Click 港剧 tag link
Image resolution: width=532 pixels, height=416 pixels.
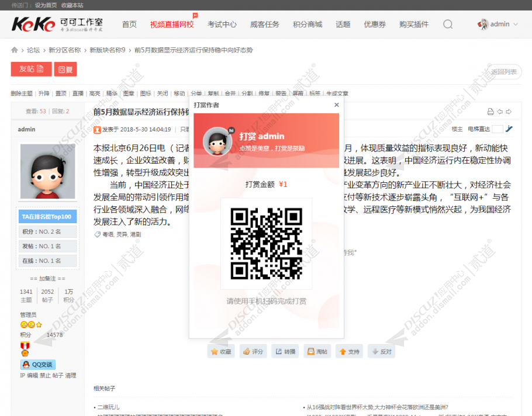pos(136,234)
